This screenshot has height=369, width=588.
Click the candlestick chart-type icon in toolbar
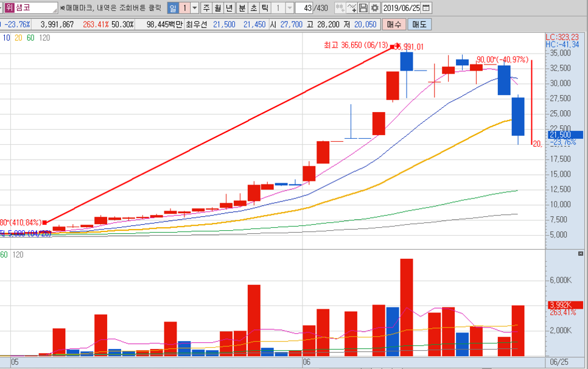coord(340,7)
